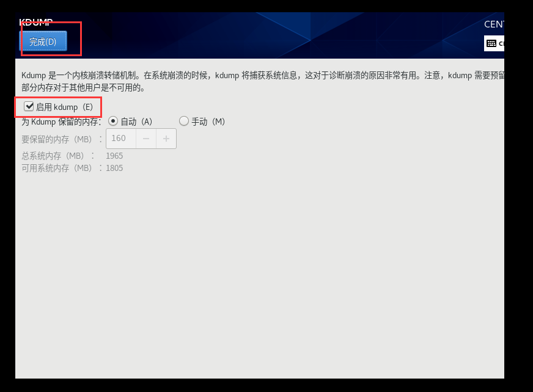Viewport: 533px width, 392px height.
Task: Decrease reserved memory with minus button
Action: 146,139
